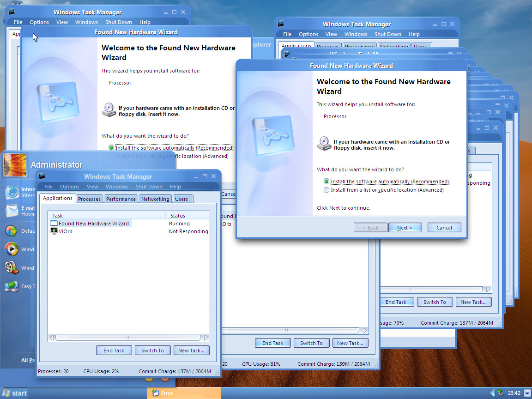The height and width of the screenshot is (399, 532).
Task: Click 'Commit Charge: 139M / 2064M' status text
Action: point(333,364)
